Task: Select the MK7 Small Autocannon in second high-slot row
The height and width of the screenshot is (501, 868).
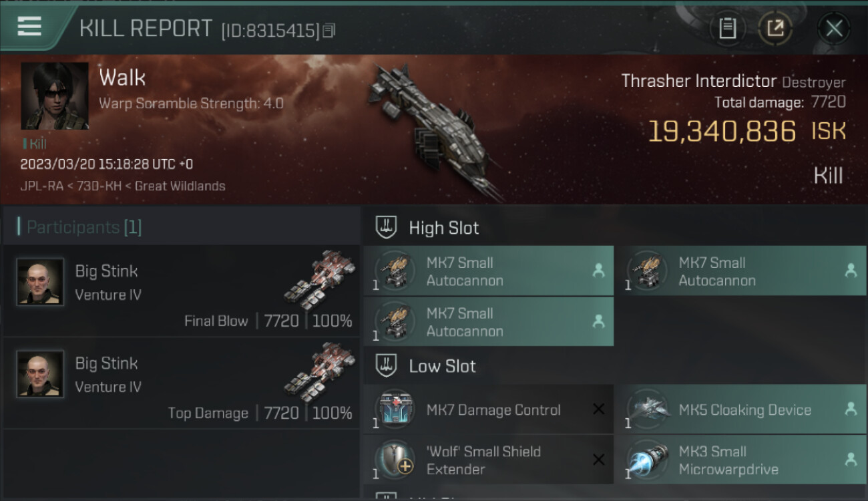Action: point(489,321)
